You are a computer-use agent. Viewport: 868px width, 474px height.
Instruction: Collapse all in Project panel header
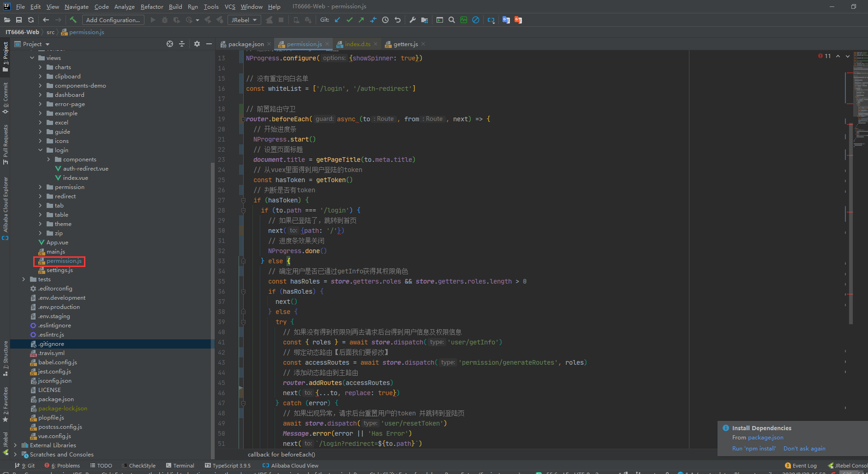182,44
